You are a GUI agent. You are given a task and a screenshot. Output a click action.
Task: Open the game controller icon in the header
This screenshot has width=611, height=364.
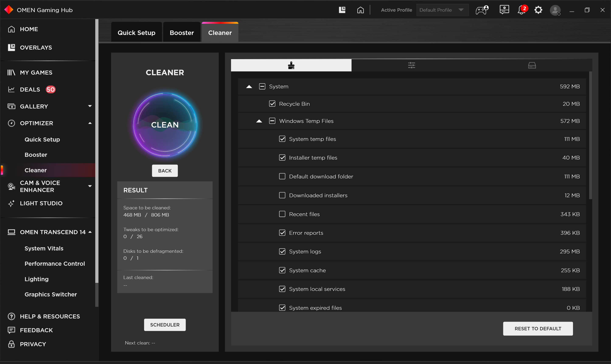click(482, 10)
